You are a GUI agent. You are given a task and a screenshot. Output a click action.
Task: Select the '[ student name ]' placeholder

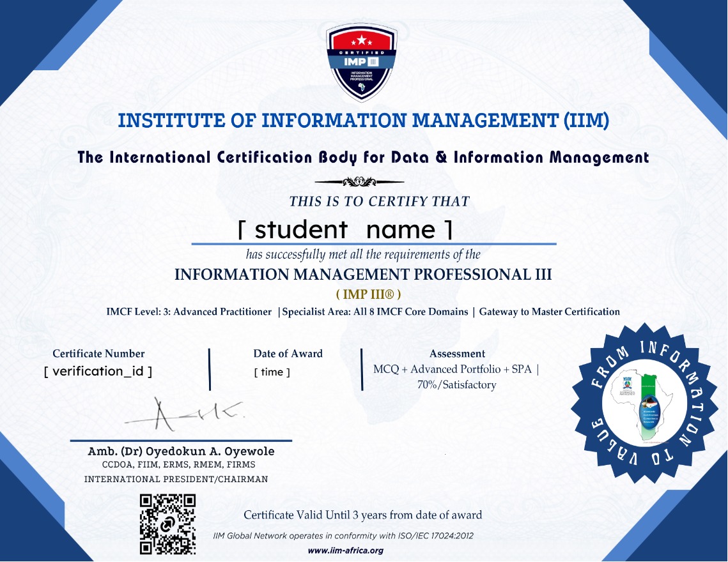(345, 229)
